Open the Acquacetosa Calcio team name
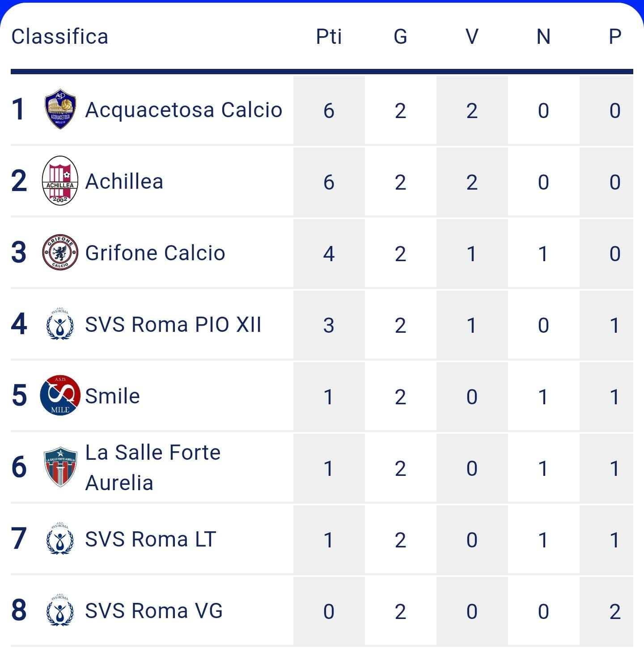The height and width of the screenshot is (657, 644). pyautogui.click(x=184, y=110)
